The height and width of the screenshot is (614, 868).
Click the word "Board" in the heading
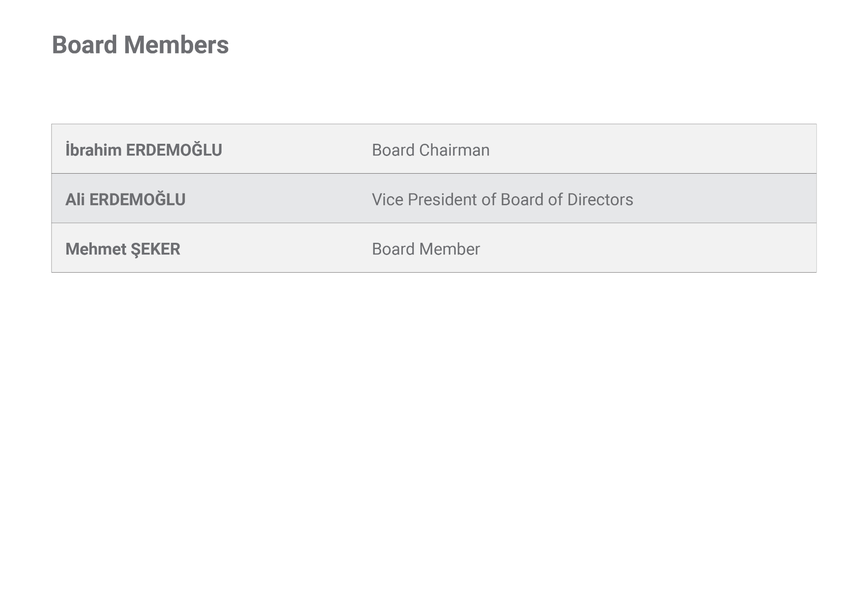pyautogui.click(x=85, y=45)
